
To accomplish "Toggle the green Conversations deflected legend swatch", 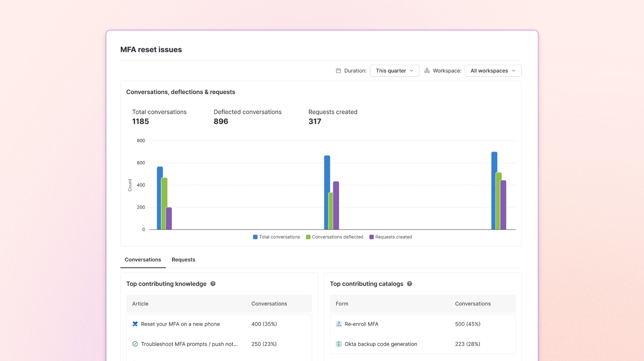I will tap(308, 237).
